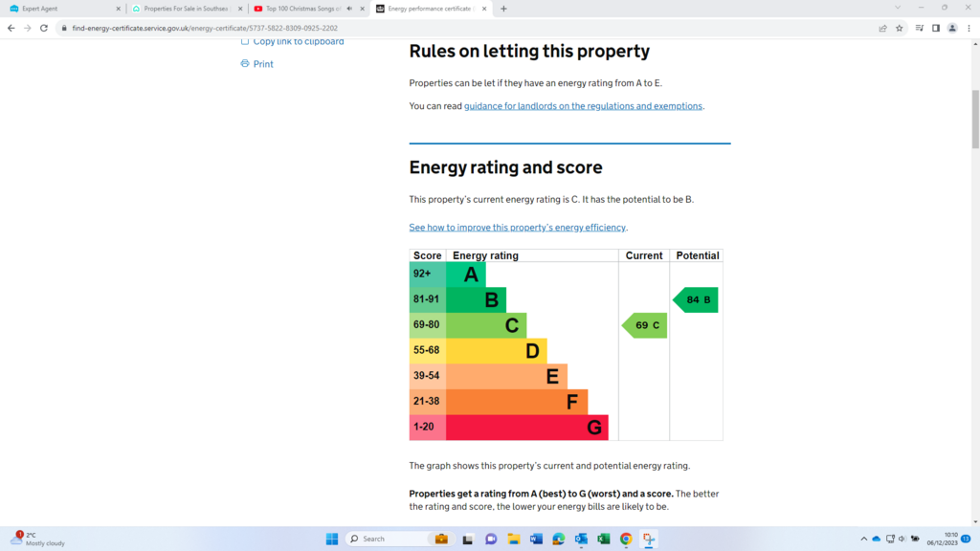Click the red G rating bar
980x551 pixels.
(x=527, y=428)
